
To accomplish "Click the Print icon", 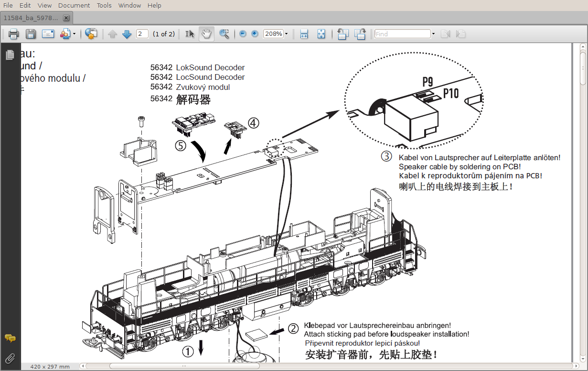I will 14,34.
